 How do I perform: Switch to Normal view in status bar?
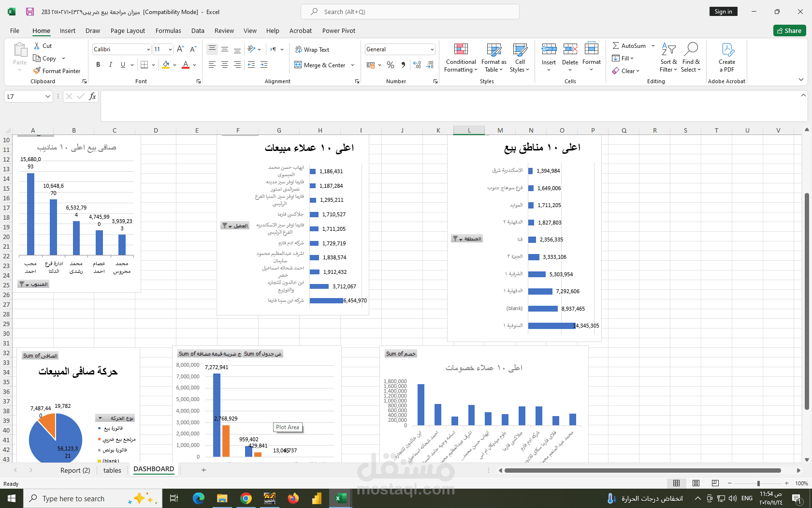click(x=677, y=483)
